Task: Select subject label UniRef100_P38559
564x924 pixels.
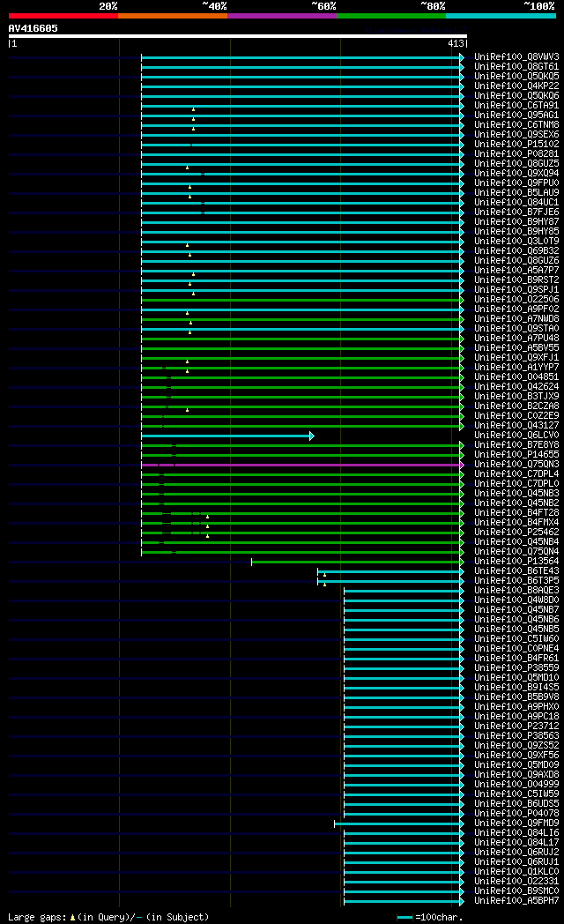Action: coord(516,668)
